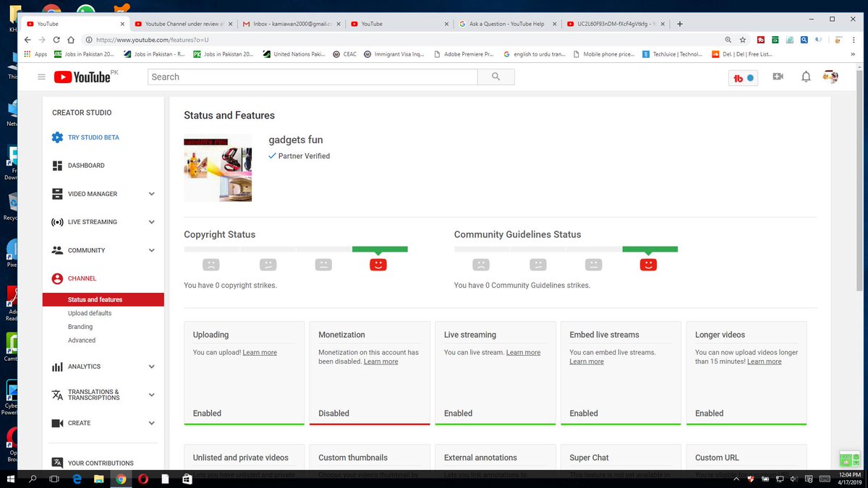Expand the Community section chevron
Image resolution: width=868 pixels, height=488 pixels.
point(151,250)
